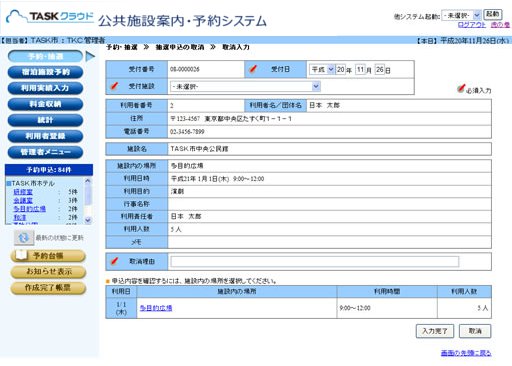The width and height of the screenshot is (512, 366).
Task: Click the 受付日 month field showing 11
Action: (x=360, y=69)
